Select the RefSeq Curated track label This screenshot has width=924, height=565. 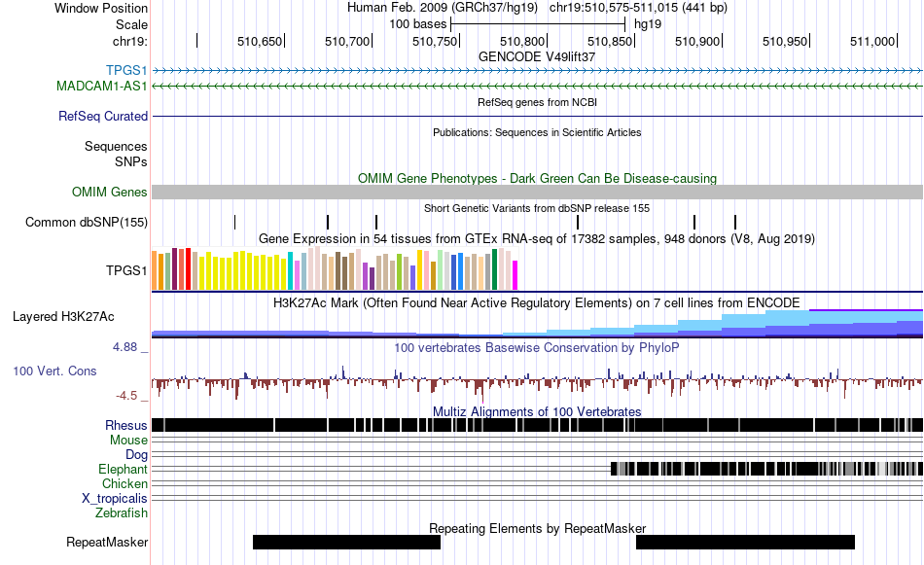103,116
